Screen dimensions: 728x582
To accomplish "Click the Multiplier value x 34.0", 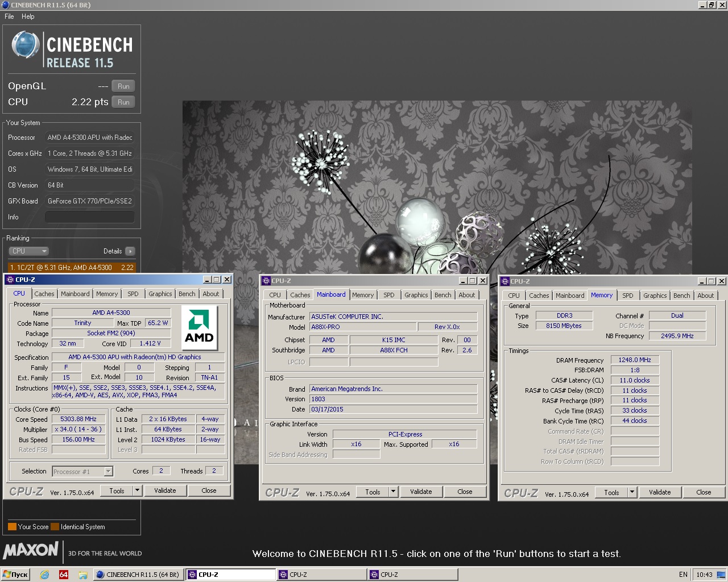I will click(78, 429).
